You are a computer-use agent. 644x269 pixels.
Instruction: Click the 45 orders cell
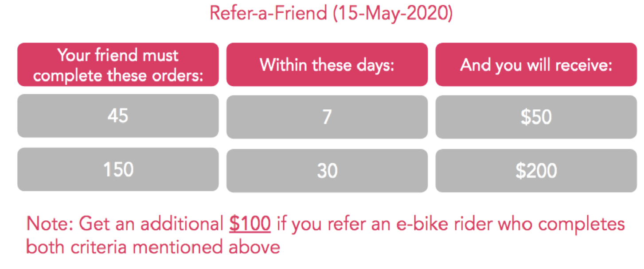pos(118,116)
